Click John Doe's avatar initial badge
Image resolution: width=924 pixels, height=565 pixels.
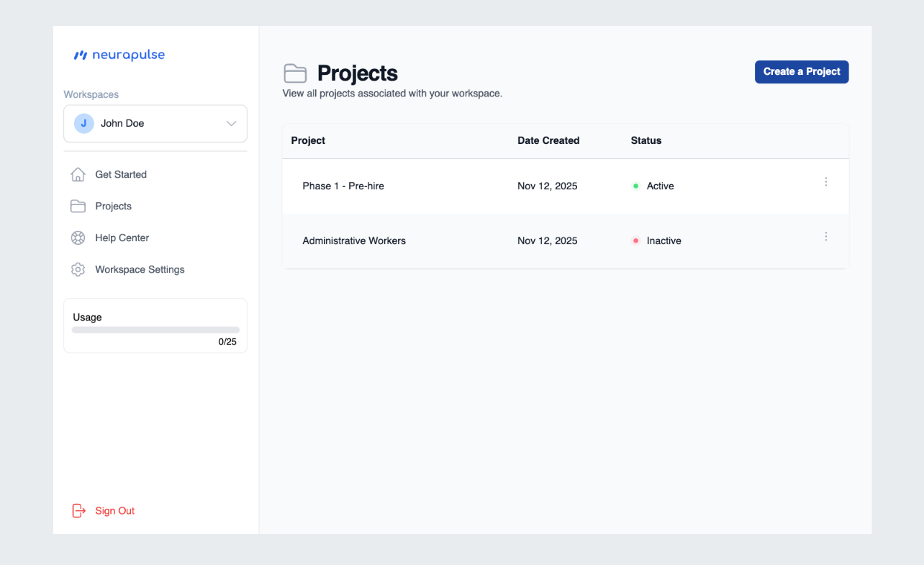[x=83, y=123]
